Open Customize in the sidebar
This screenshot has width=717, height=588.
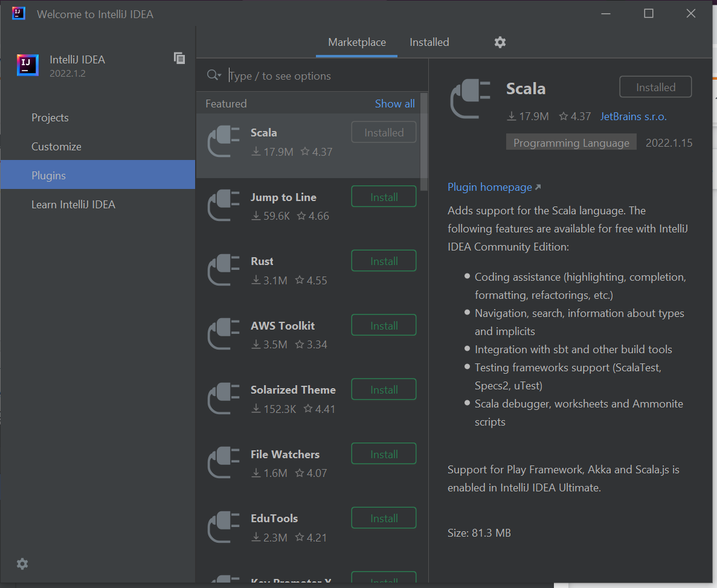[98, 147]
